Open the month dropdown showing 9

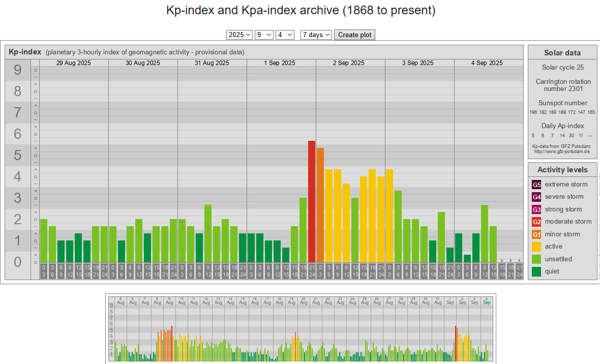264,35
